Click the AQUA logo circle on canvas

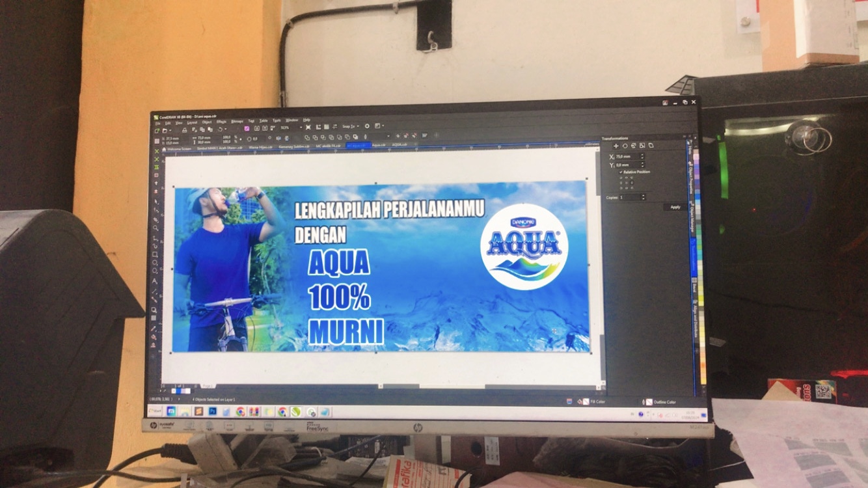click(524, 247)
